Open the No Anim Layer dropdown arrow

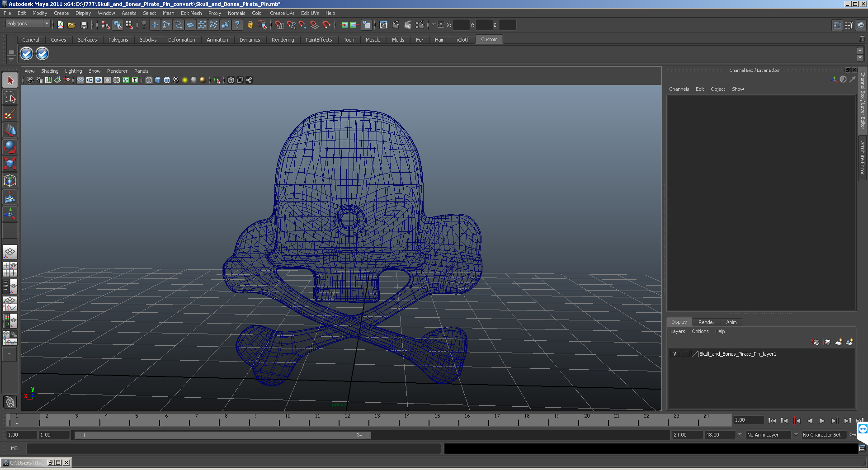[740, 435]
